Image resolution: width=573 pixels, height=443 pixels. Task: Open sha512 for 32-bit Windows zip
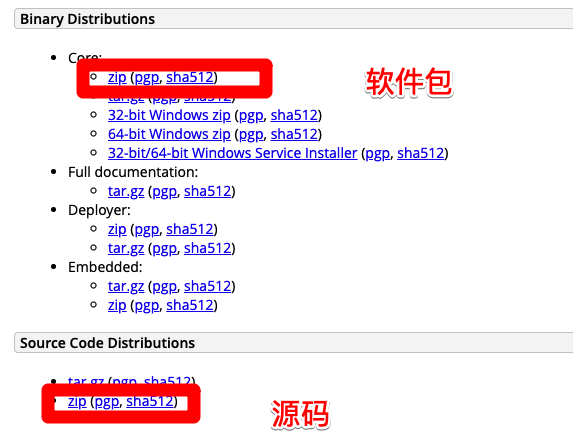tap(294, 116)
